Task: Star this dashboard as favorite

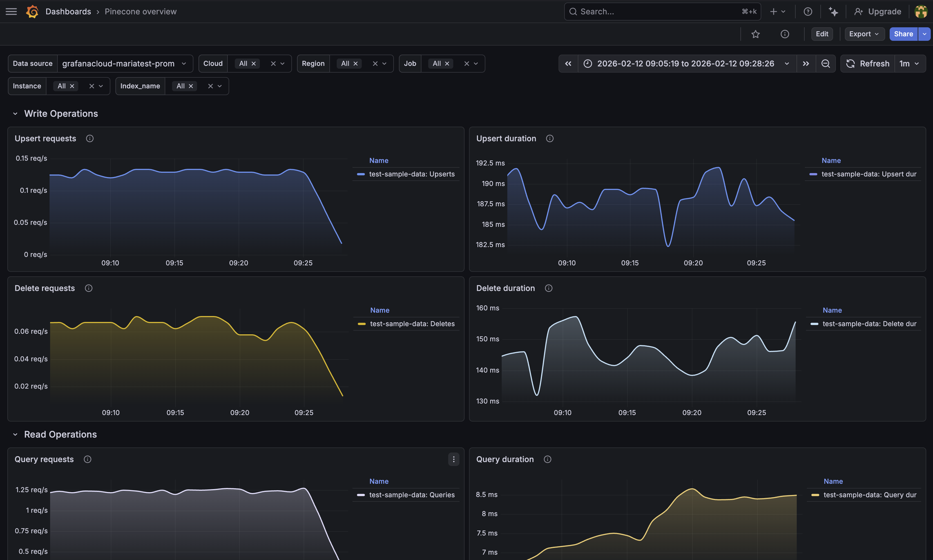Action: pyautogui.click(x=755, y=34)
